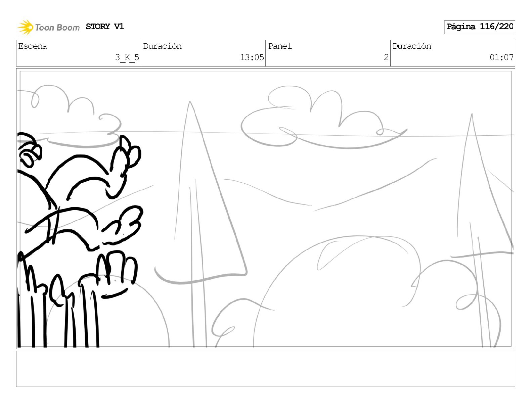Select the STORY V1 title text
This screenshot has width=532, height=411.
[x=105, y=27]
